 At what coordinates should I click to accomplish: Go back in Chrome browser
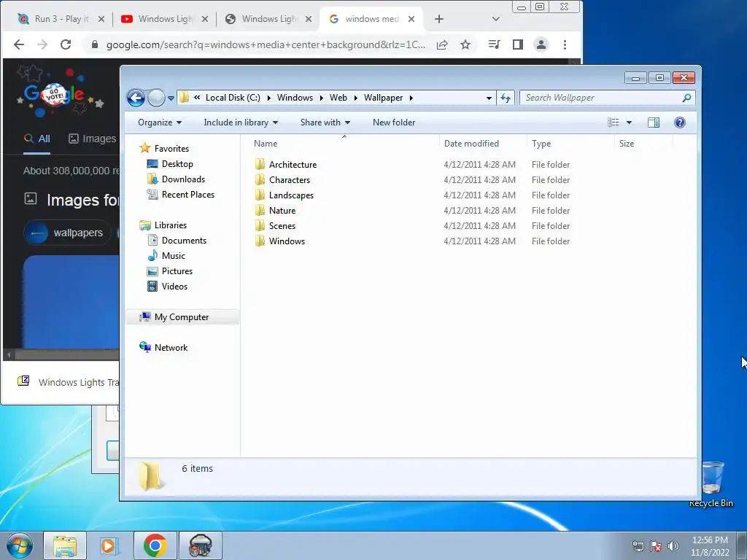(x=18, y=44)
